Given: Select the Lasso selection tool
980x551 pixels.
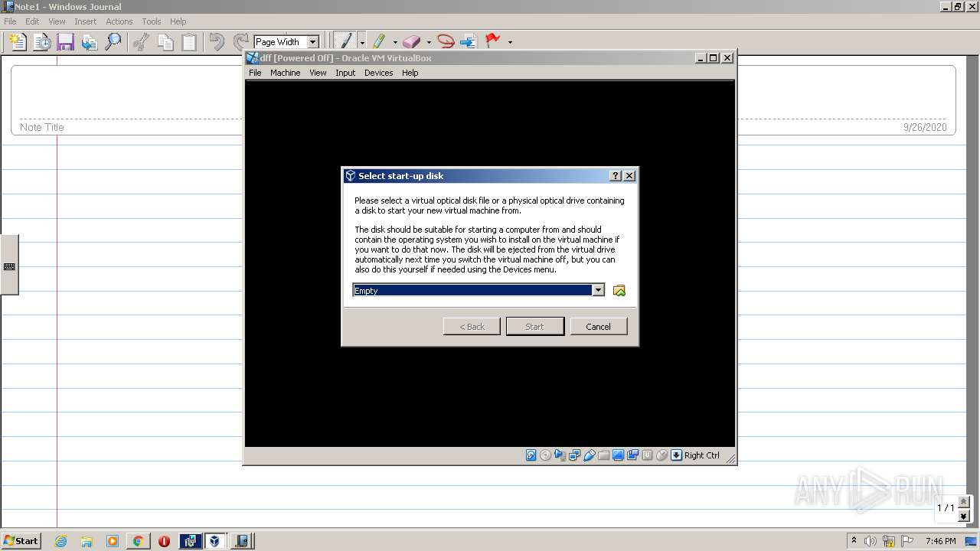Looking at the screenshot, I should (x=446, y=41).
